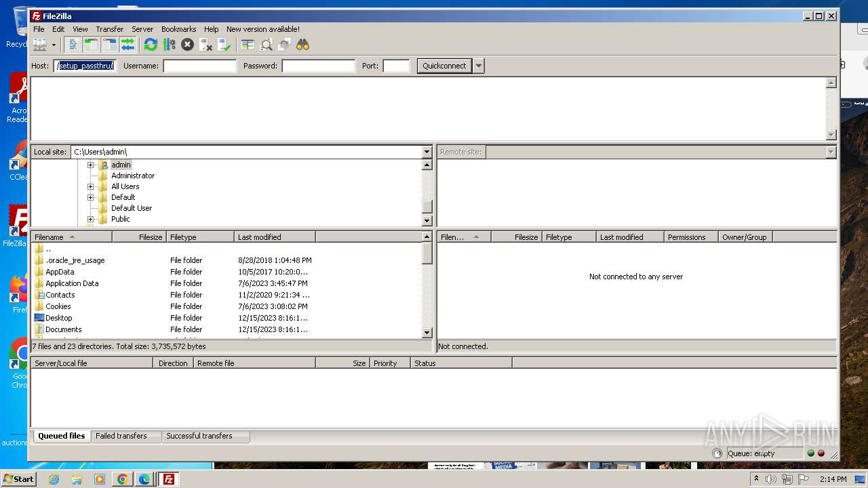Open the Transfer menu
This screenshot has width=868, height=488.
pyautogui.click(x=109, y=29)
